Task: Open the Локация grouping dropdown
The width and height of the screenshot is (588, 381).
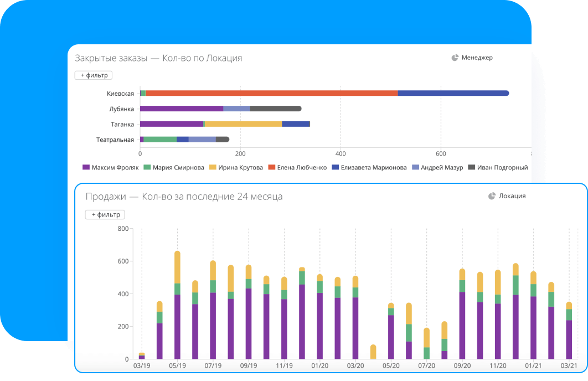Action: click(x=512, y=196)
